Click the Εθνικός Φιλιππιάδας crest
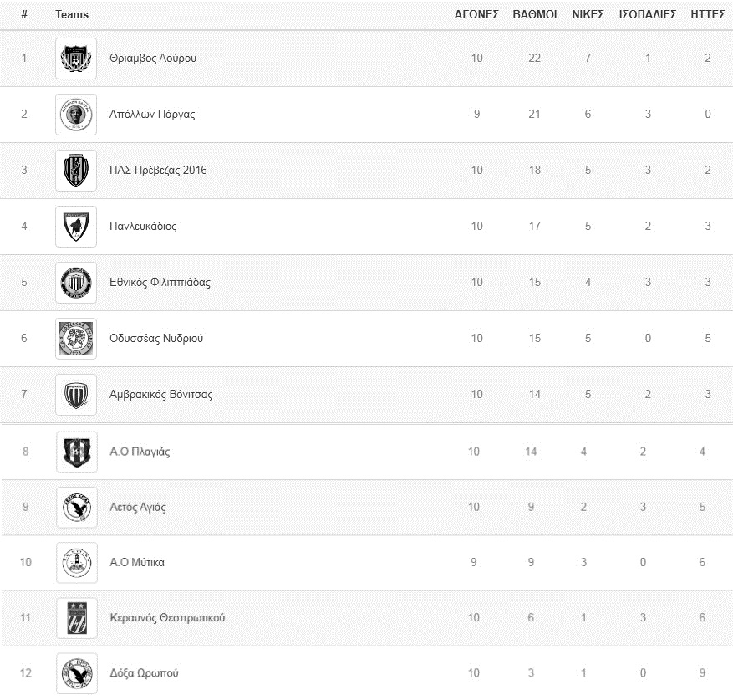733x700 pixels. click(x=76, y=283)
